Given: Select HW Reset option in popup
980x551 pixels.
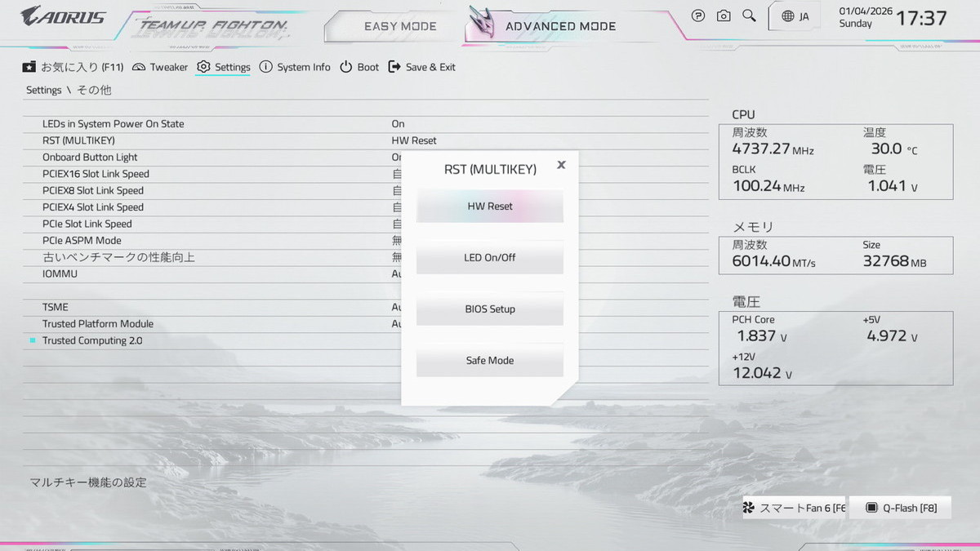Looking at the screenshot, I should pyautogui.click(x=490, y=207).
